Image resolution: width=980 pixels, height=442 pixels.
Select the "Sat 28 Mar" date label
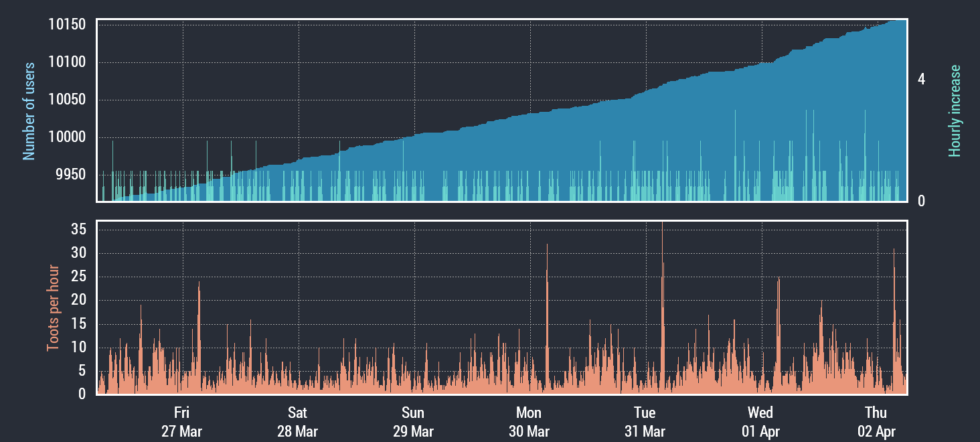[297, 422]
